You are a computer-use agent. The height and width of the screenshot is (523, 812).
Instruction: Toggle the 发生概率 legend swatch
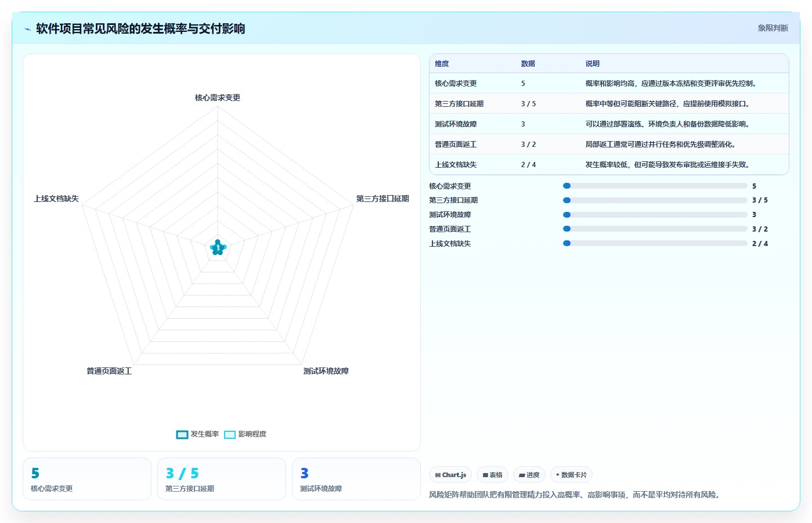(182, 434)
